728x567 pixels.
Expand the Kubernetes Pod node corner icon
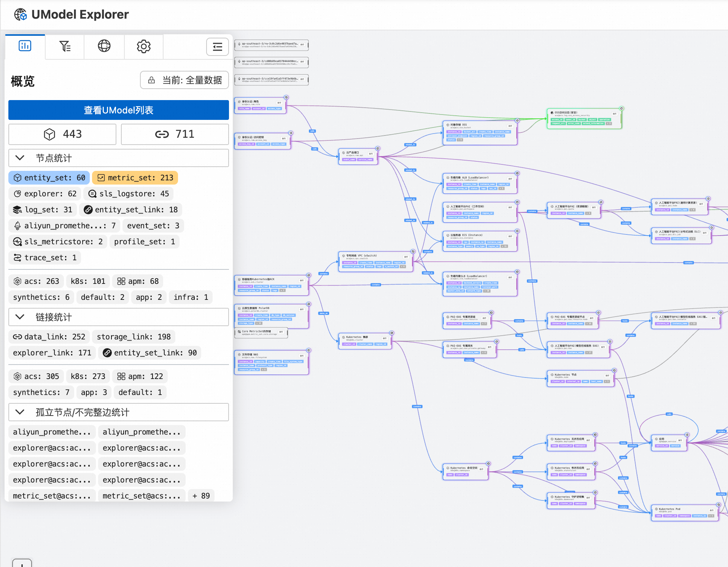pos(718,505)
